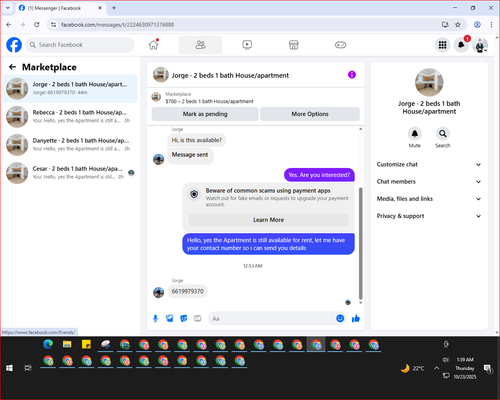This screenshot has width=500, height=400.
Task: Click the Facebook logo
Action: pyautogui.click(x=14, y=45)
